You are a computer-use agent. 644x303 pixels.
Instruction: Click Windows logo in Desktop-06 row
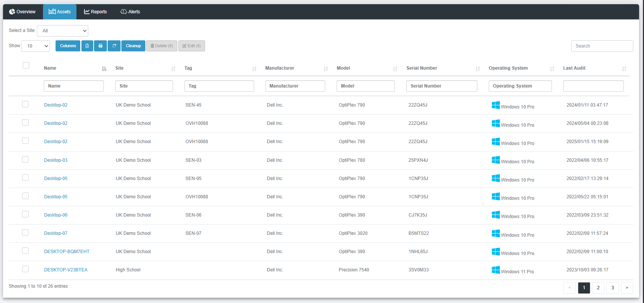click(496, 215)
